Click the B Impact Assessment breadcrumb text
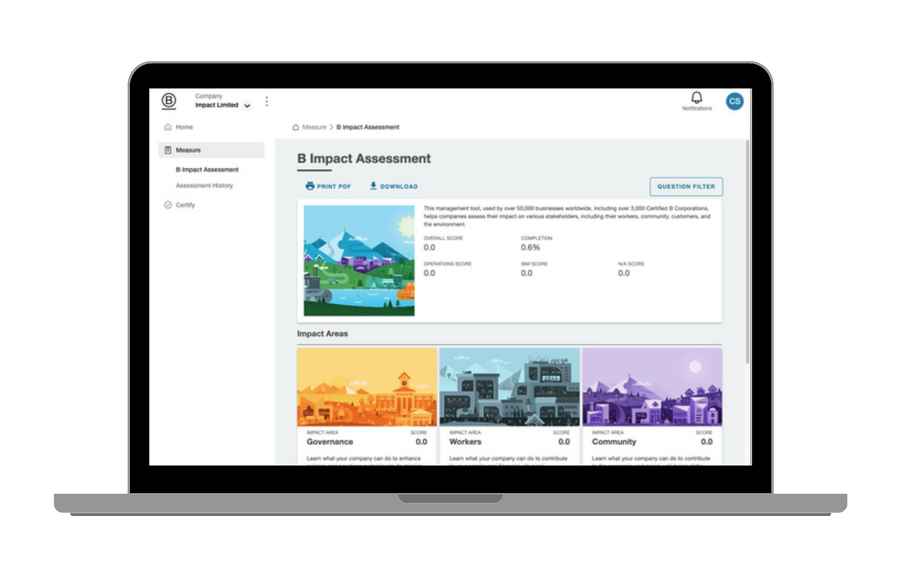 [368, 127]
